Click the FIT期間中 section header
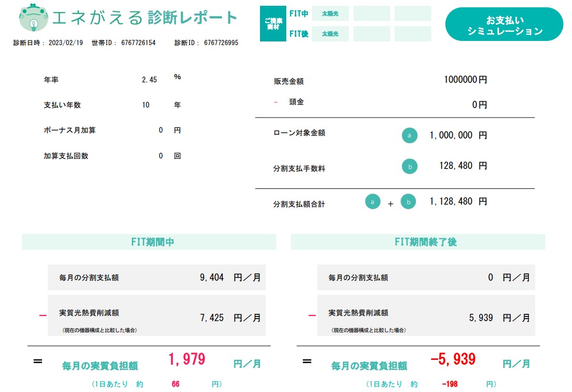The width and height of the screenshot is (572, 392). tap(149, 242)
